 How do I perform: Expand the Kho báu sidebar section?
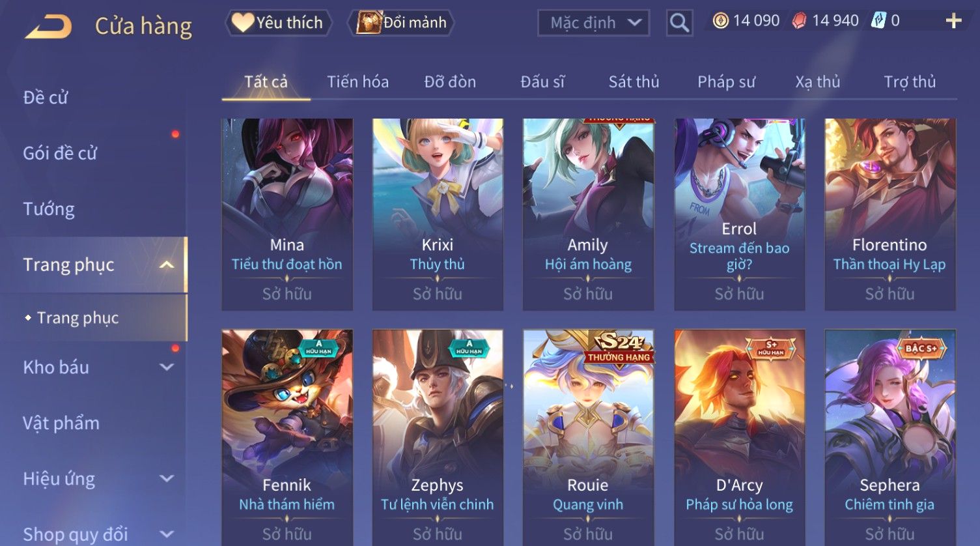pyautogui.click(x=167, y=367)
